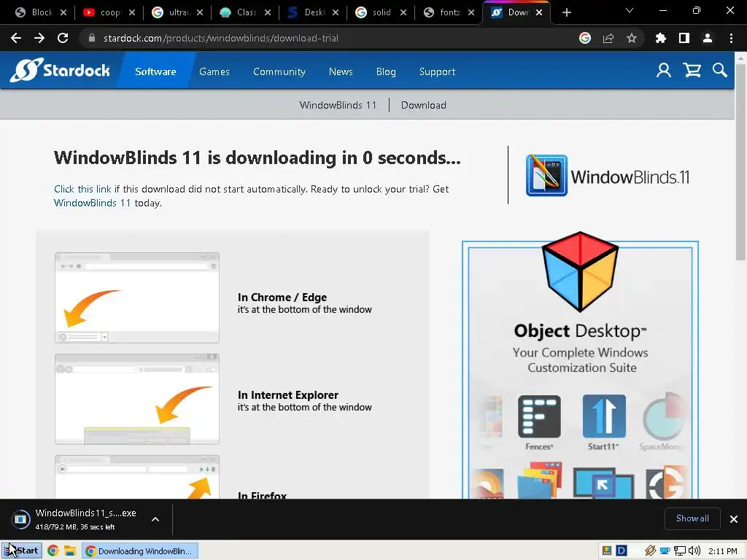Click the site search magnifier icon
Viewport: 747px width, 560px height.
click(x=720, y=71)
